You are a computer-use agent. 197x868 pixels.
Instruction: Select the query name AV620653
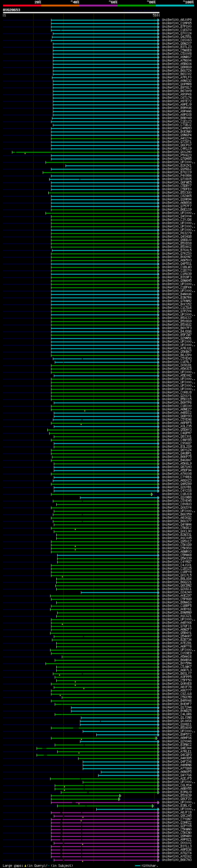(x=11, y=10)
